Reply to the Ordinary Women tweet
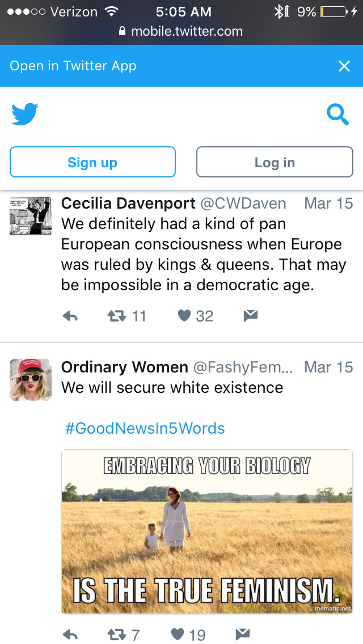Screen dimensions: 363x644 tap(70, 634)
